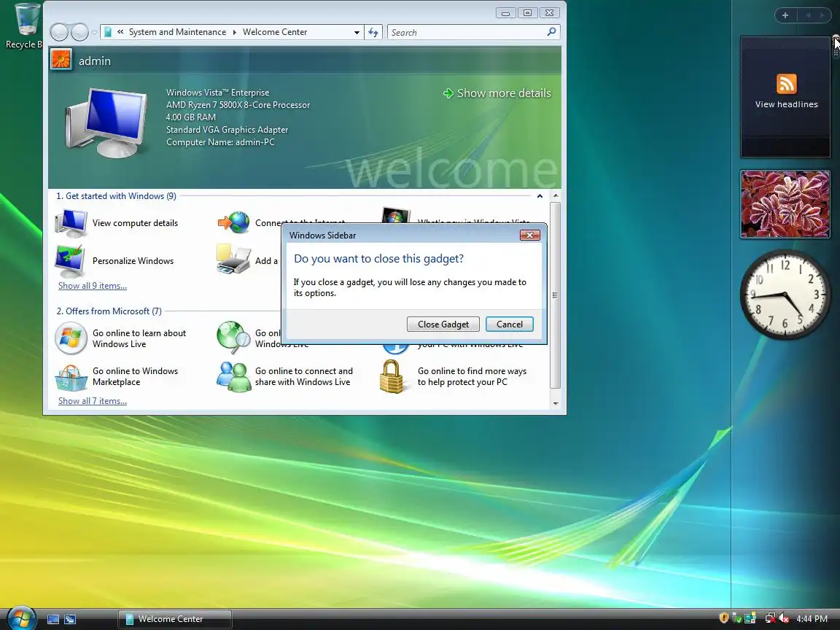Image resolution: width=840 pixels, height=630 pixels.
Task: Click Cancel in the Windows Sidebar dialog
Action: pos(510,324)
